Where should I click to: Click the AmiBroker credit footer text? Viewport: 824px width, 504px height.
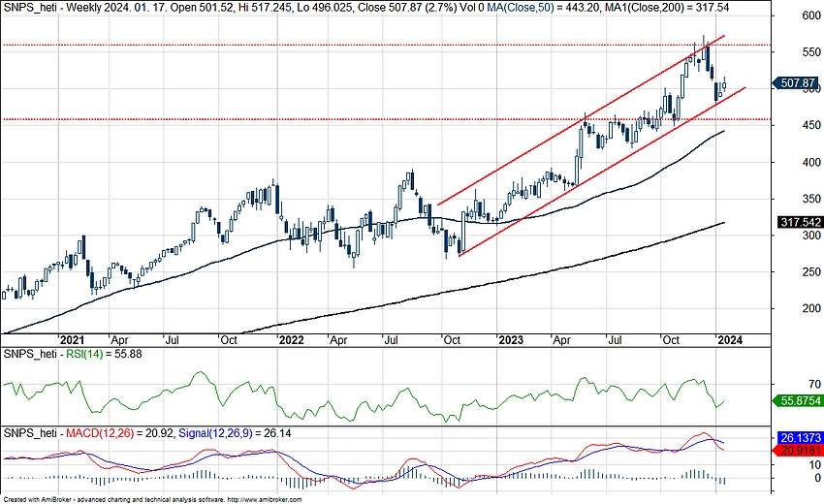tap(152, 500)
